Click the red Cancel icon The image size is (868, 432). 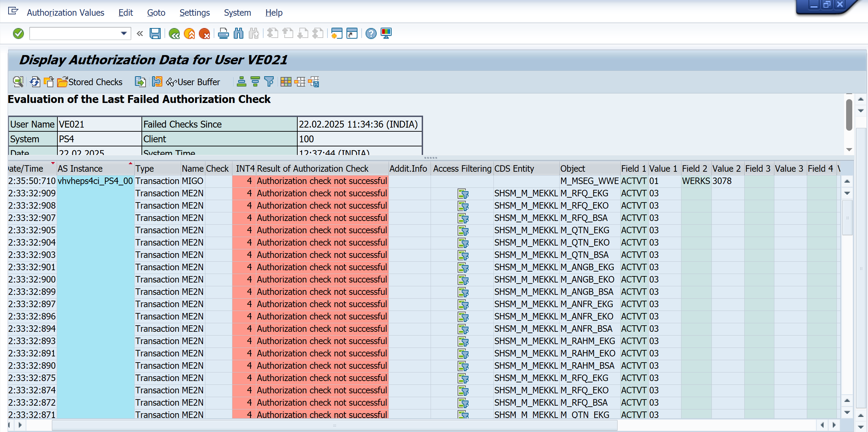point(204,34)
